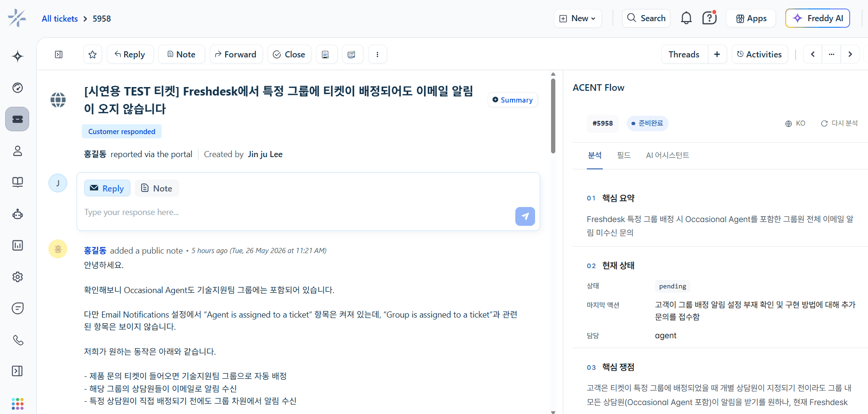Click the pending status value

[672, 286]
